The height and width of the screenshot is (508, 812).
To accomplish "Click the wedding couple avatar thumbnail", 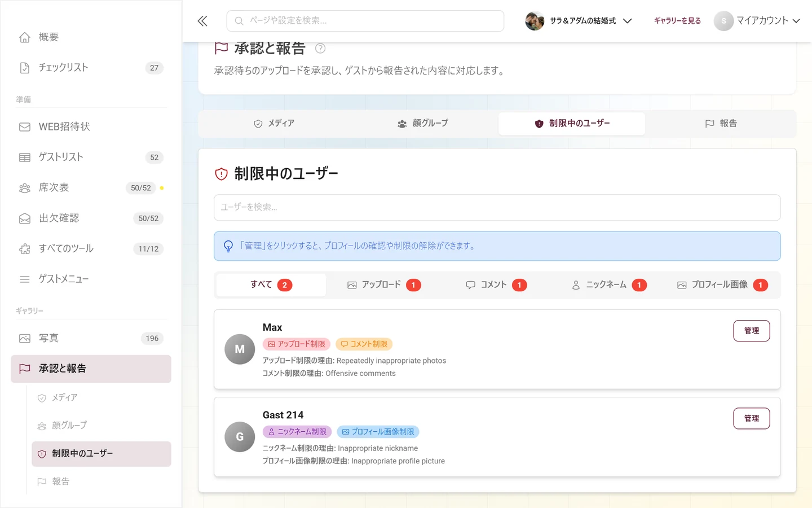I will coord(535,21).
